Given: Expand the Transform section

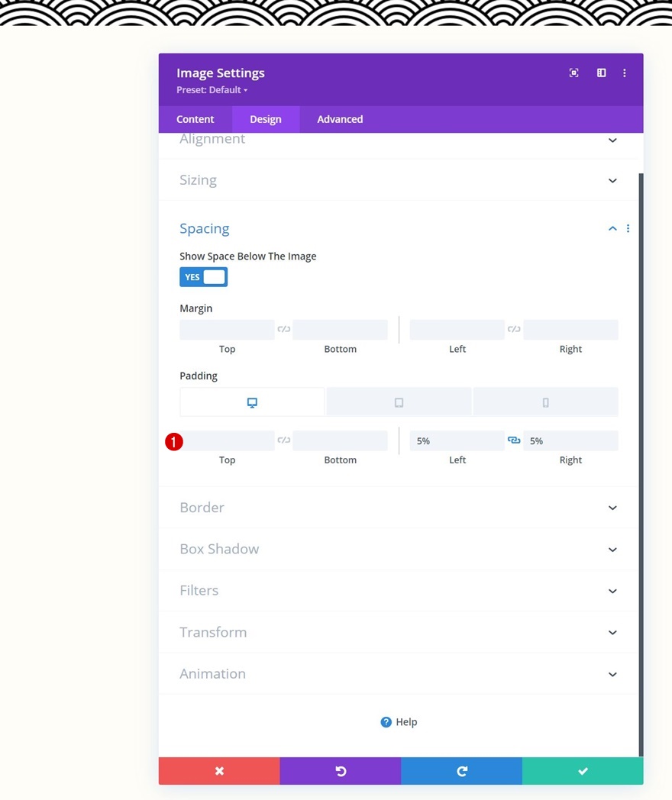Looking at the screenshot, I should [399, 632].
